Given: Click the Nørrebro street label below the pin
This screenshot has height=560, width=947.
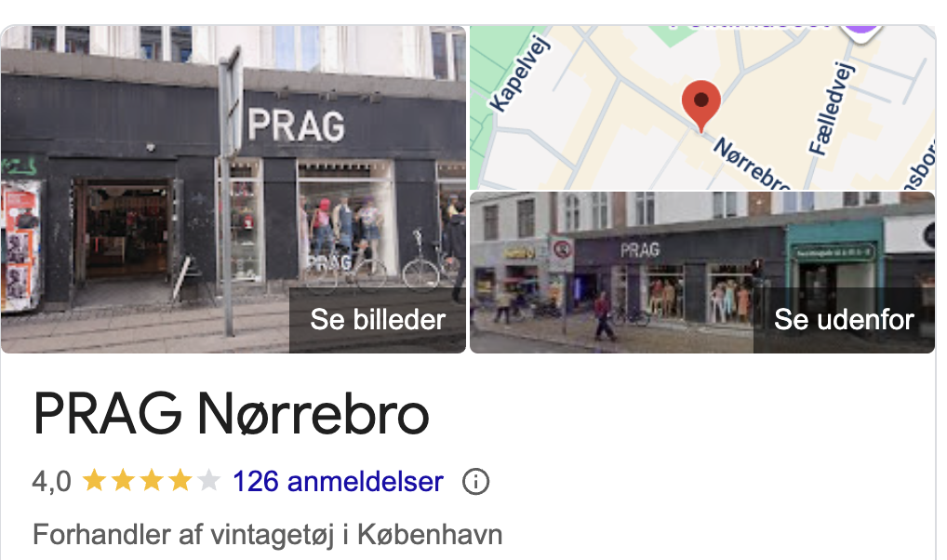Looking at the screenshot, I should 753,165.
